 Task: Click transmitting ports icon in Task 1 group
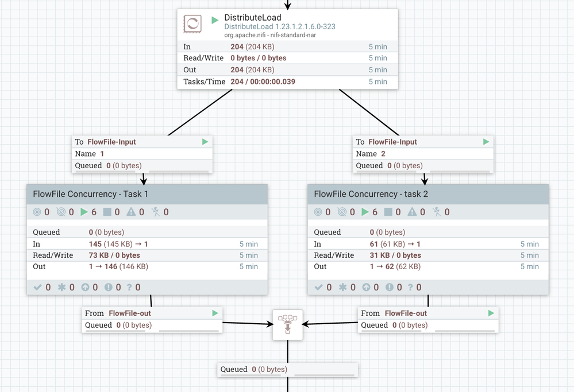[x=37, y=212]
